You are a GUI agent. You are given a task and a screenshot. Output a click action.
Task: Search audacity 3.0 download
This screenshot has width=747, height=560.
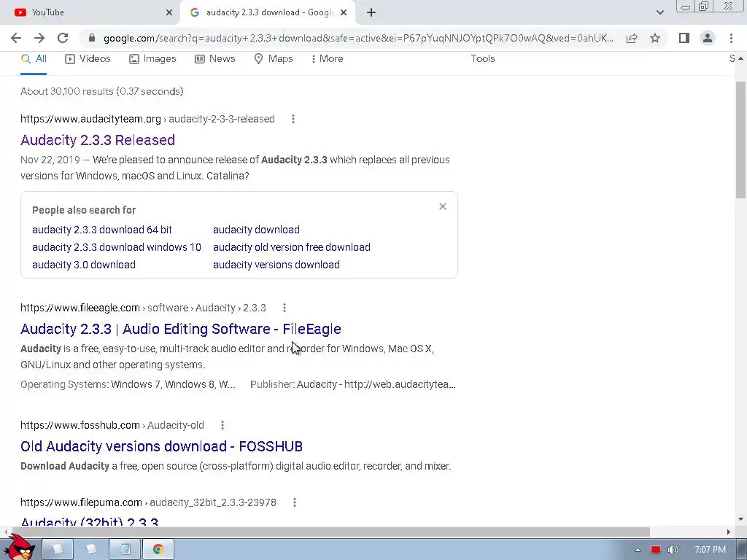tap(84, 265)
